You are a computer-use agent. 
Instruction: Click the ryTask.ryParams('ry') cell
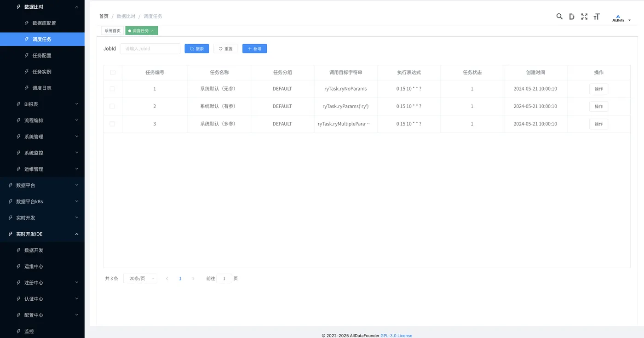(x=346, y=106)
